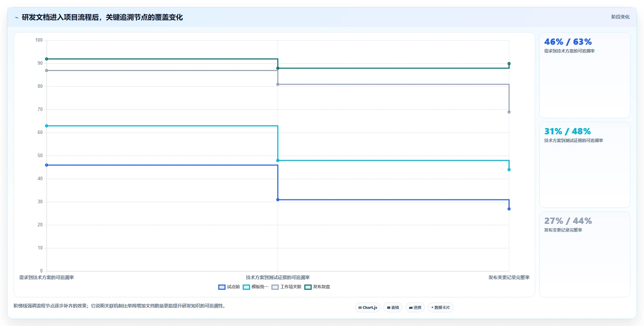This screenshot has height=326, width=644.
Task: Click 发布复盘 data point at value 92
Action: click(47, 59)
